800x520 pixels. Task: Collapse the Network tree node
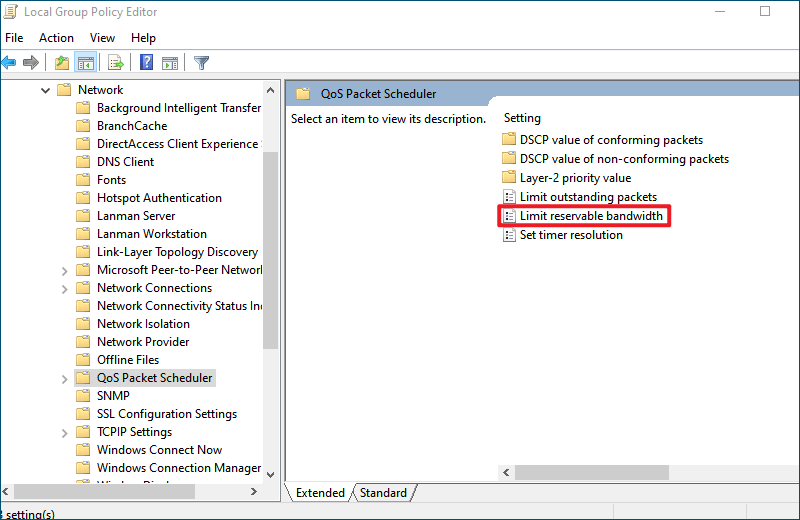pyautogui.click(x=45, y=90)
